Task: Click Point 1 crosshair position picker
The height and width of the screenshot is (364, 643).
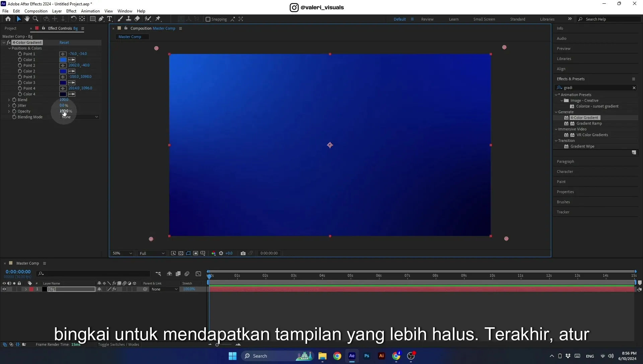Action: click(63, 54)
